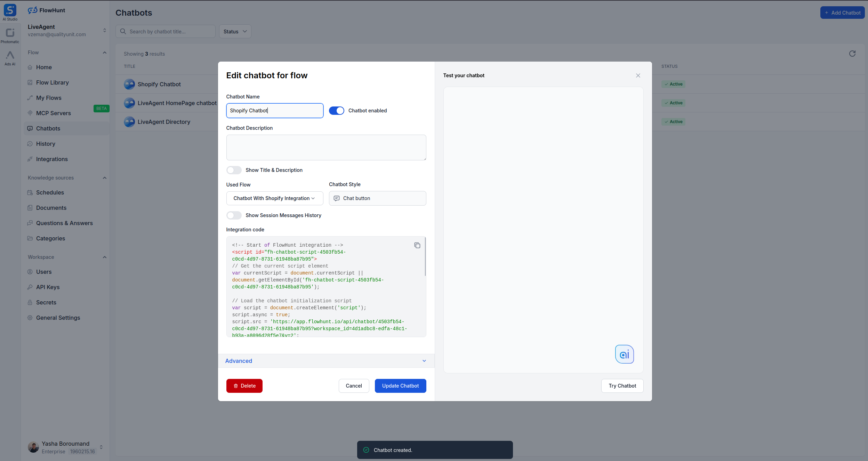Refresh the chatbots list
This screenshot has width=868, height=461.
852,54
